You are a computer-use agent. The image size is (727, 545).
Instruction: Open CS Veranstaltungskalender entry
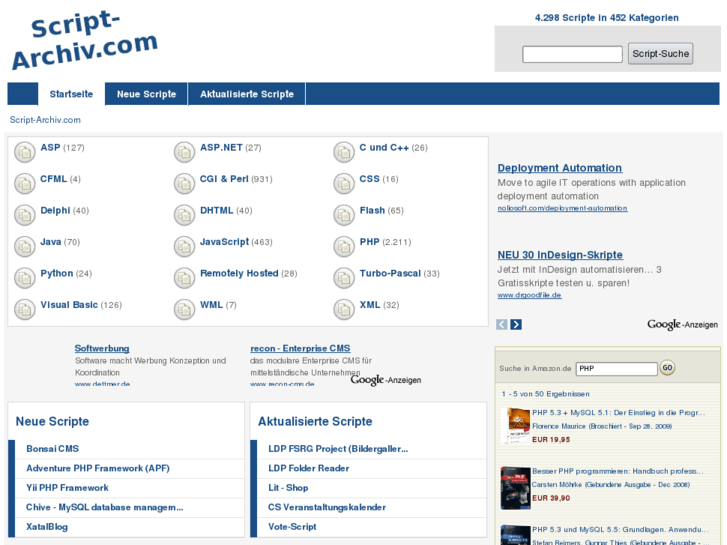point(327,507)
